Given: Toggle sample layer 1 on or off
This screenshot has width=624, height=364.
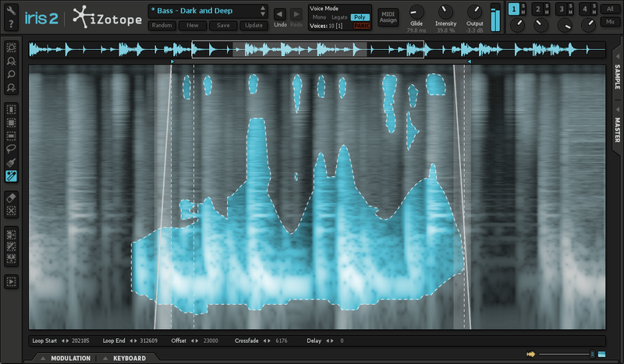Looking at the screenshot, I should click(515, 9).
